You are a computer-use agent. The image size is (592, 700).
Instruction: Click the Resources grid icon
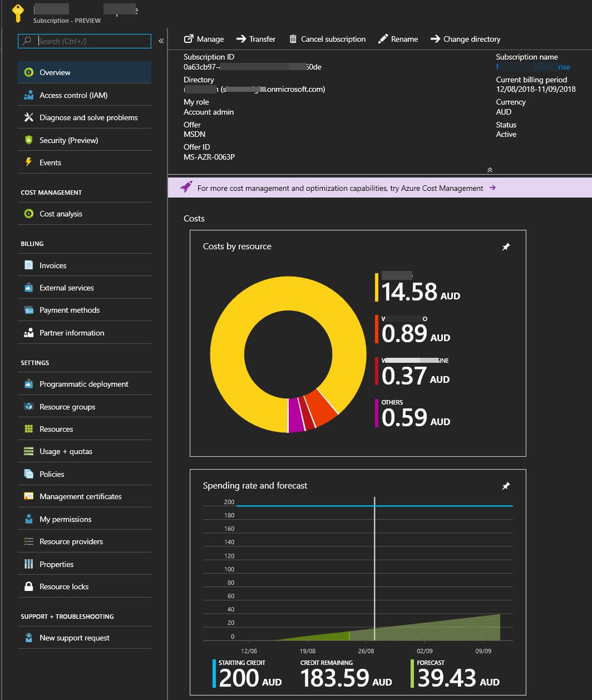coord(29,429)
